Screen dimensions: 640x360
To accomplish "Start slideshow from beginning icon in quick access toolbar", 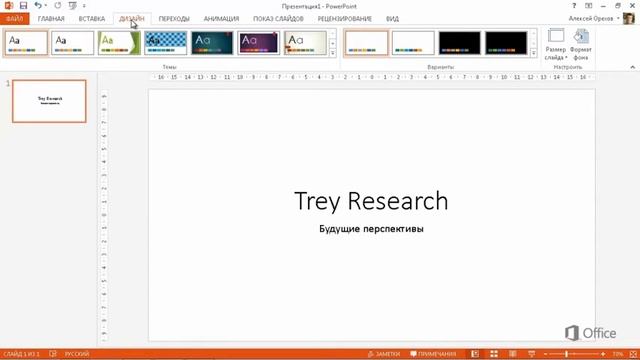I will tap(72, 6).
